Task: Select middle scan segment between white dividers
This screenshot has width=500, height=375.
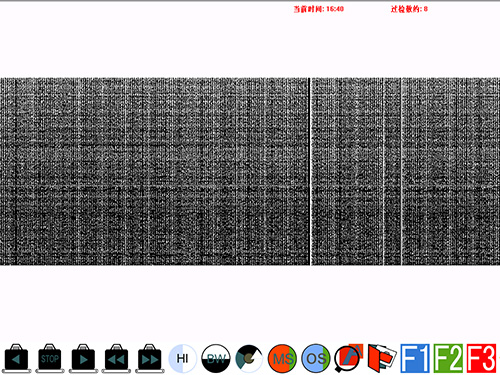Action: pyautogui.click(x=356, y=172)
